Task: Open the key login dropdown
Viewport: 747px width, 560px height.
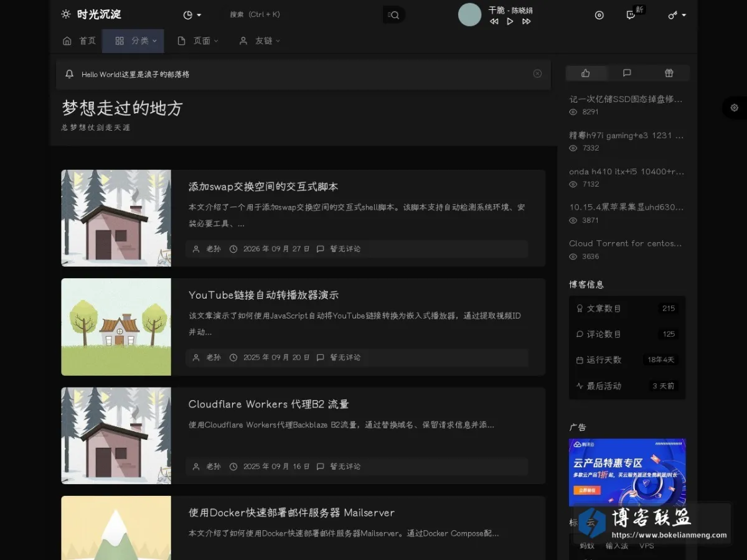Action: [x=677, y=15]
